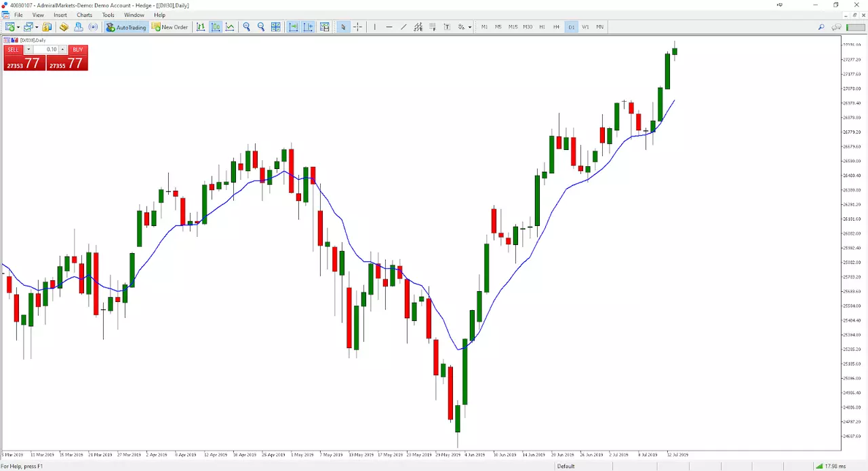The width and height of the screenshot is (868, 471).
Task: Toggle the AutoTrading button
Action: coord(126,27)
